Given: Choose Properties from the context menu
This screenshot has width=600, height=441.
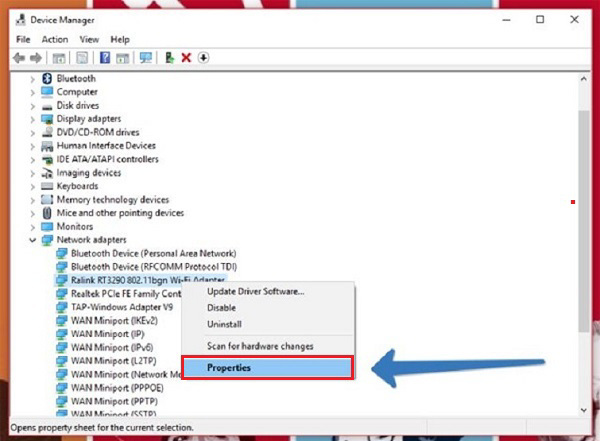Looking at the screenshot, I should point(266,367).
